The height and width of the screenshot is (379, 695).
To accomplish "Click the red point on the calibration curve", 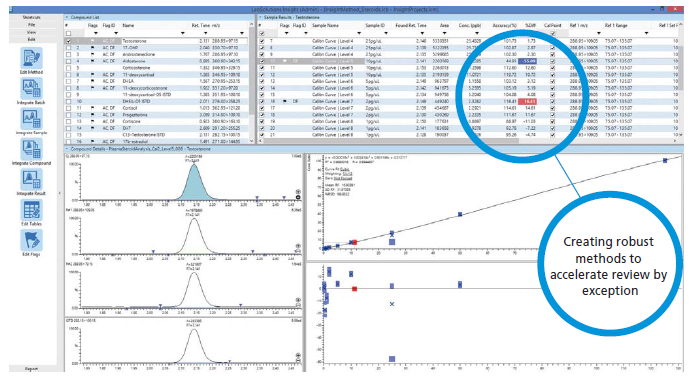I will 355,242.
